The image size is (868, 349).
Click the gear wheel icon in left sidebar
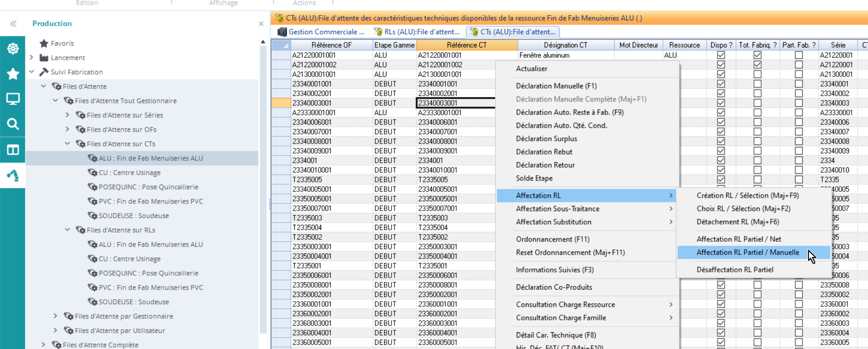[13, 48]
